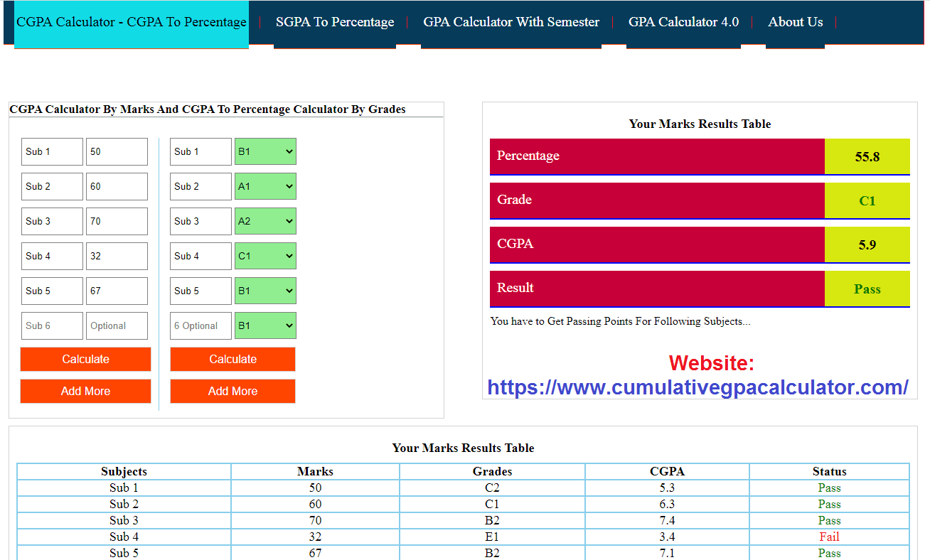Open the Sub 5 grade dropdown
This screenshot has height=560, width=930.
point(264,291)
